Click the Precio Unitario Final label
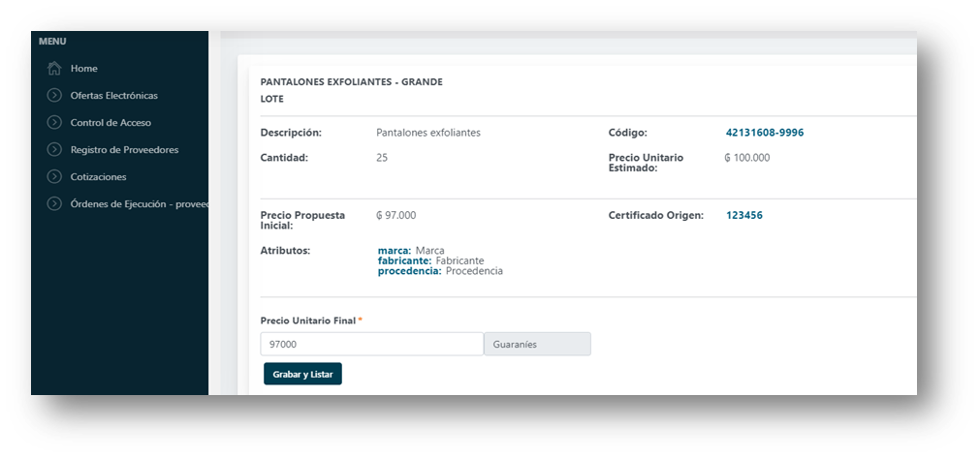Screen dimensions: 980x458 [308, 321]
